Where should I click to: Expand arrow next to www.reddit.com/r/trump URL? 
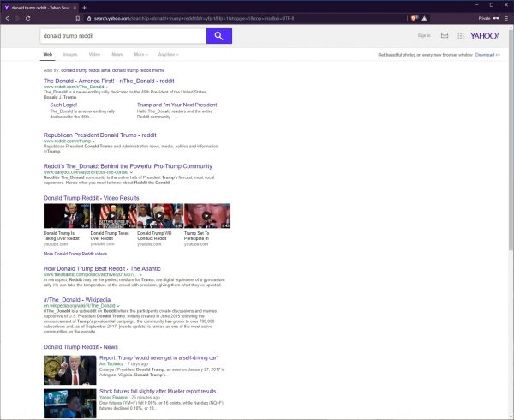(93, 141)
